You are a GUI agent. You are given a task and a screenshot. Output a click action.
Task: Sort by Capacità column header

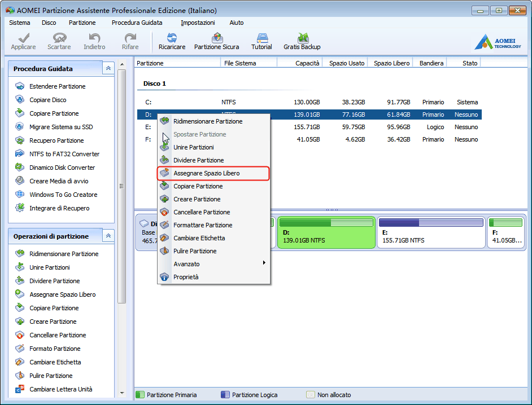299,63
